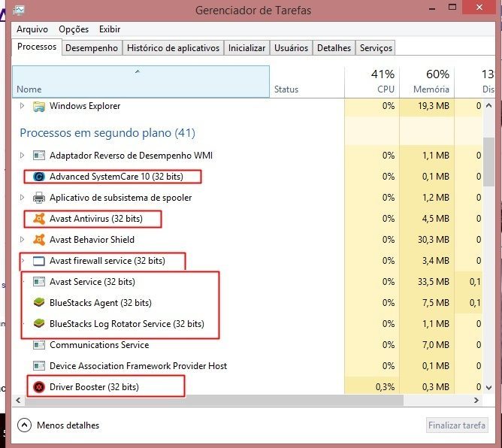Click the vertical scrollbar thumb
Image resolution: width=502 pixels, height=448 pixels.
tap(489, 162)
